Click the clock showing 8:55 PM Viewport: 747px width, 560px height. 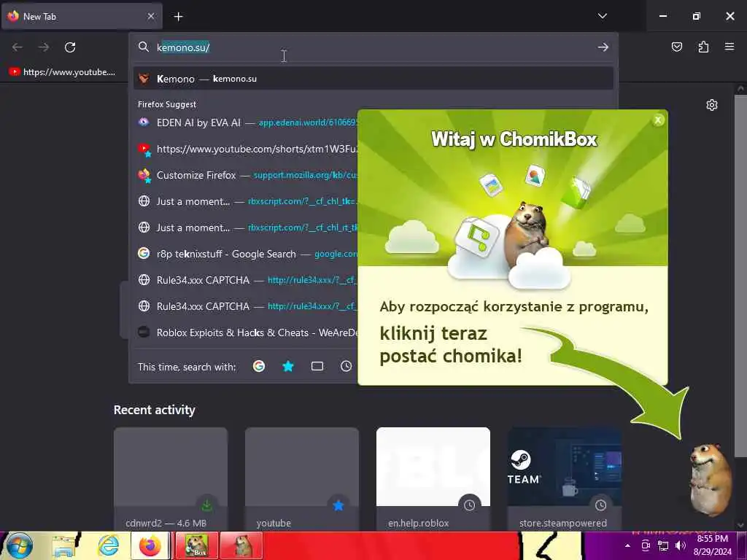click(712, 545)
